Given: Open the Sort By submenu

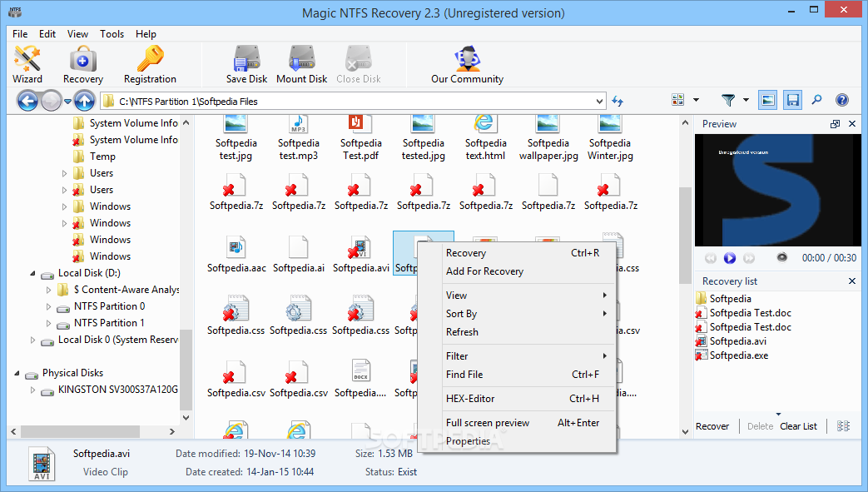Looking at the screenshot, I should click(x=517, y=314).
